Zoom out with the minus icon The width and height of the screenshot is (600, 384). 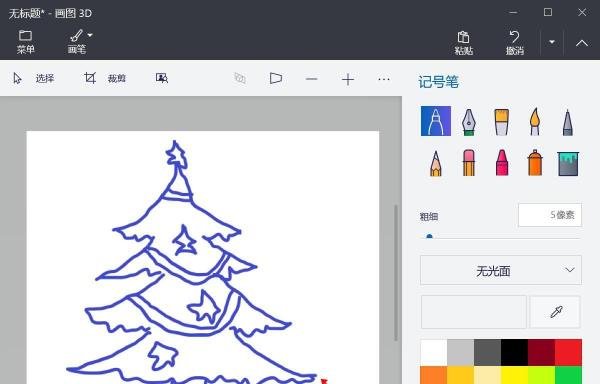(311, 79)
